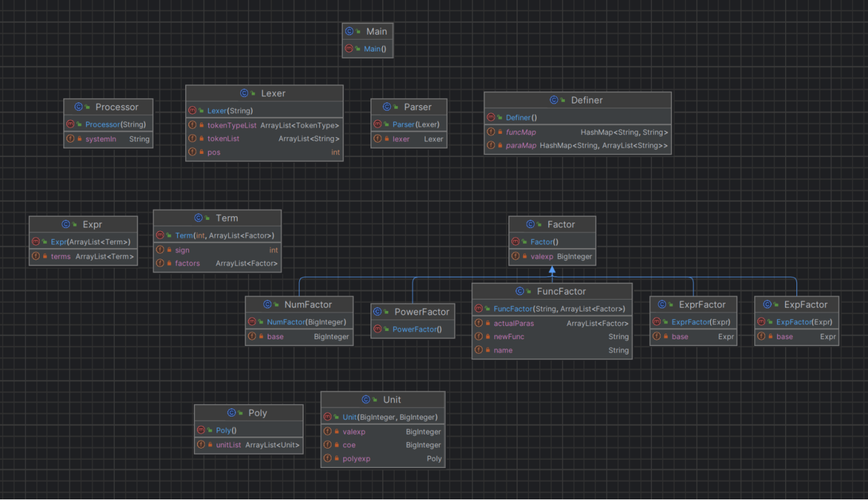Select the Definer class node title
This screenshot has height=500, width=868.
click(587, 101)
